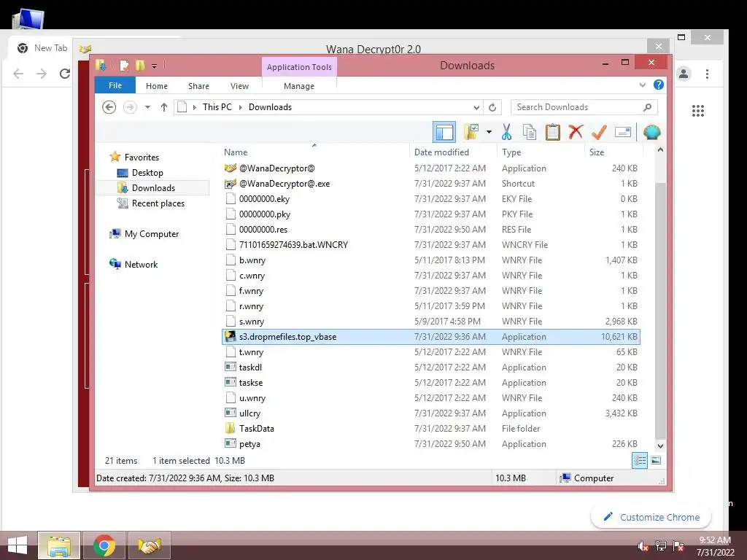Open folder options toolbar icon
Viewport: 747px width, 560px height.
pos(471,132)
